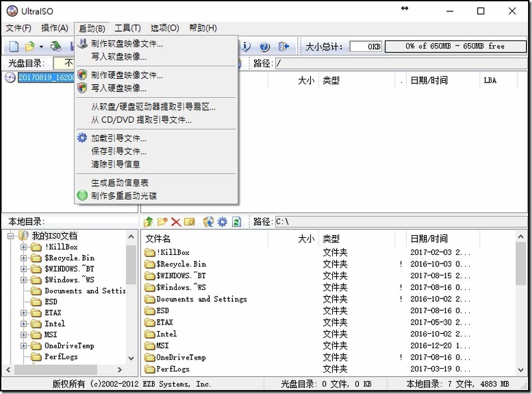The height and width of the screenshot is (394, 532).
Task: Click the local tree vertical scrollbar thumb
Action: [131, 265]
